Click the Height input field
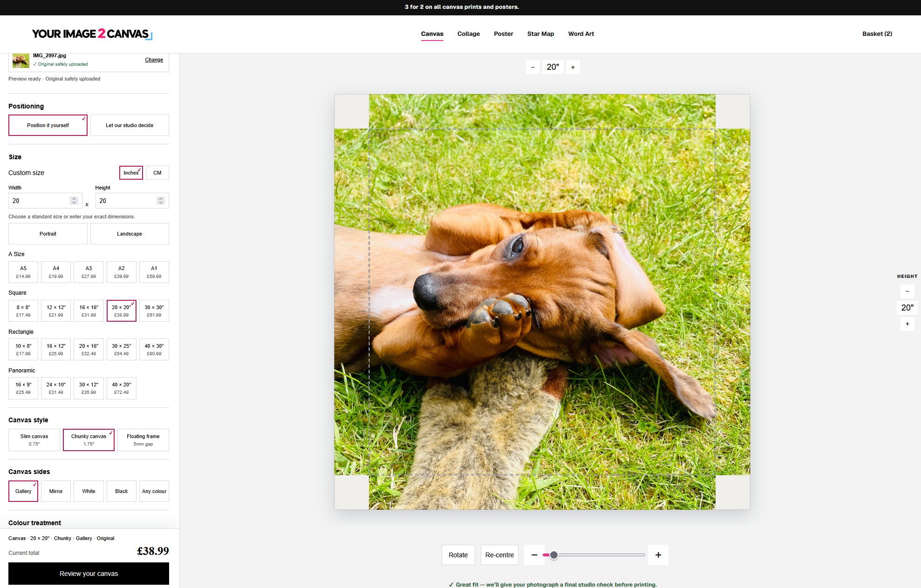The image size is (921, 588). tap(132, 201)
